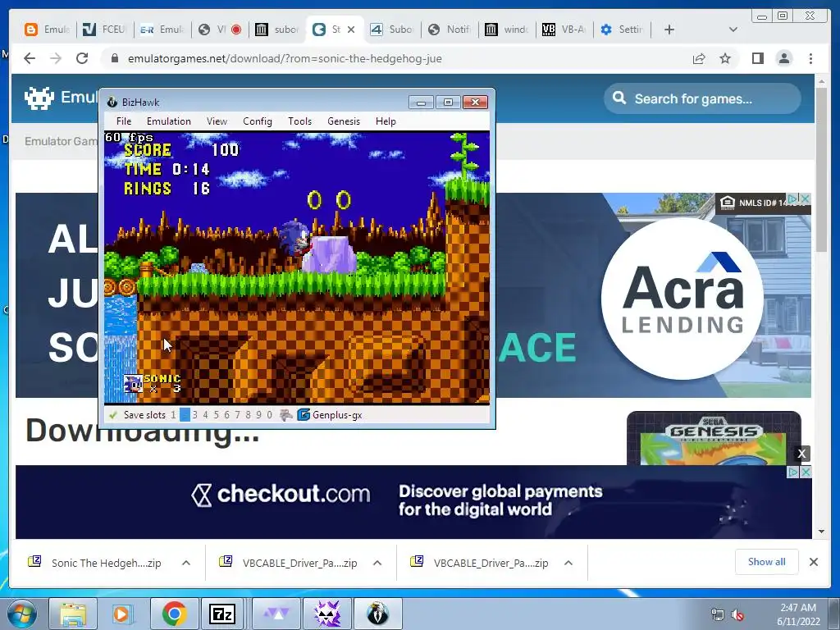Open BizHawk's Help menu
The width and height of the screenshot is (840, 630).
[386, 121]
